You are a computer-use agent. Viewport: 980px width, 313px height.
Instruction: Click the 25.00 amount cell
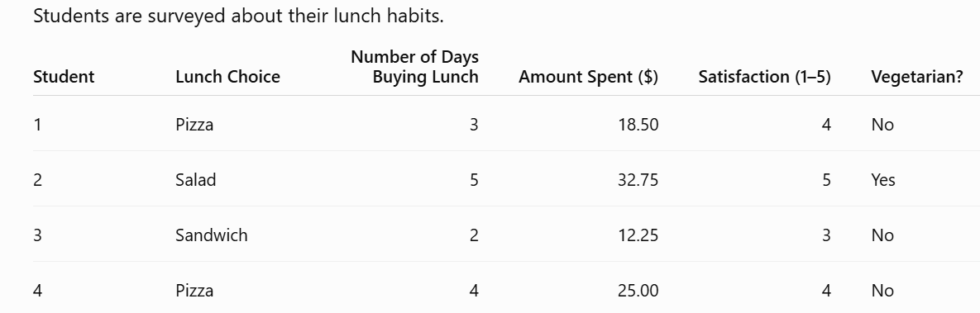point(638,291)
